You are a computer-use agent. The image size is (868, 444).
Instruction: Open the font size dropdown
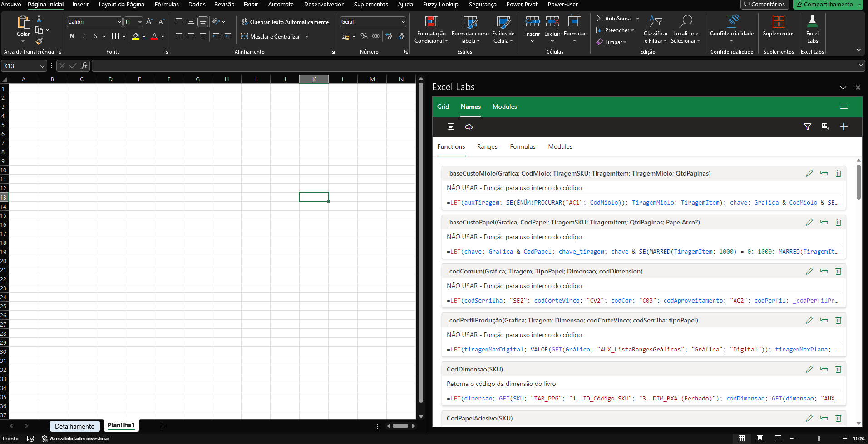(x=140, y=22)
